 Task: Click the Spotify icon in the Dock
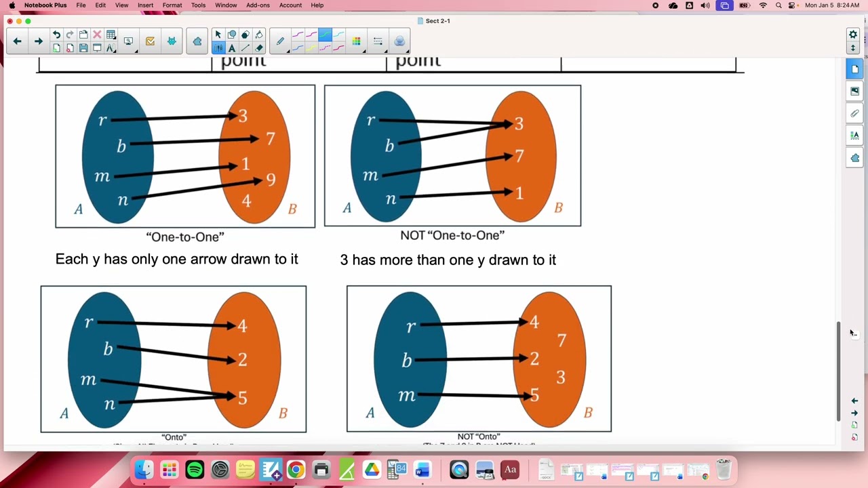point(195,469)
